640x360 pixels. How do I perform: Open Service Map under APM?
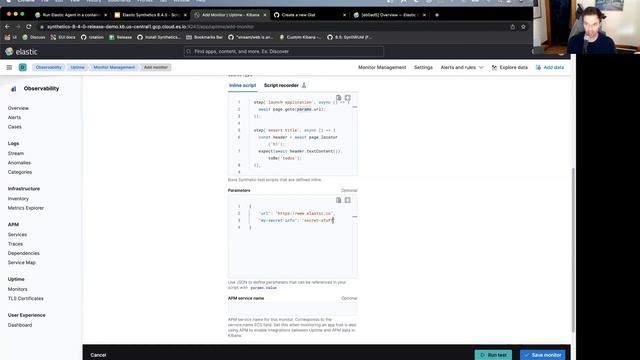point(22,263)
